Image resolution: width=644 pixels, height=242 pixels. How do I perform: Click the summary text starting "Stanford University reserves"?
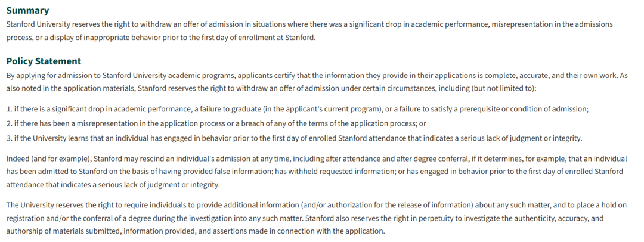(309, 31)
